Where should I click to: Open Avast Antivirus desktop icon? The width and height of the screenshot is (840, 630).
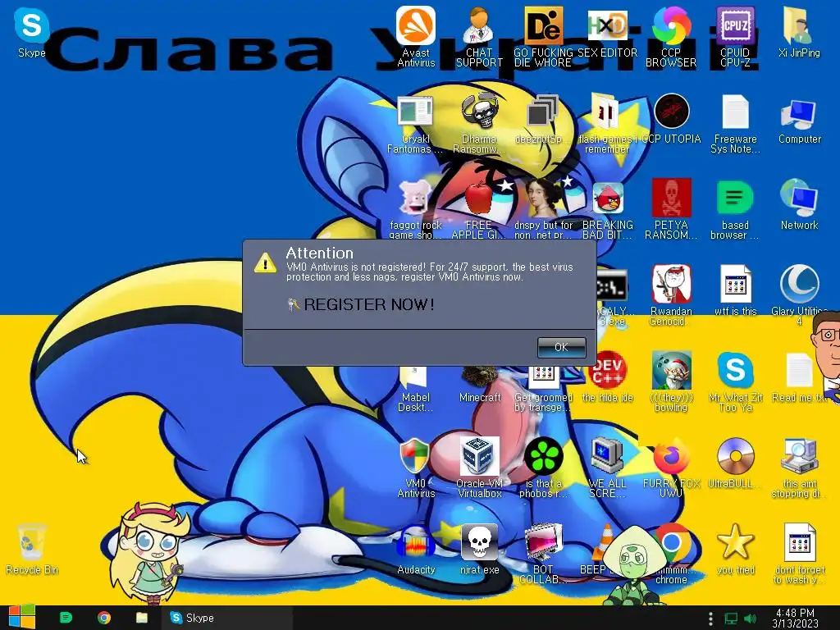[x=416, y=36]
